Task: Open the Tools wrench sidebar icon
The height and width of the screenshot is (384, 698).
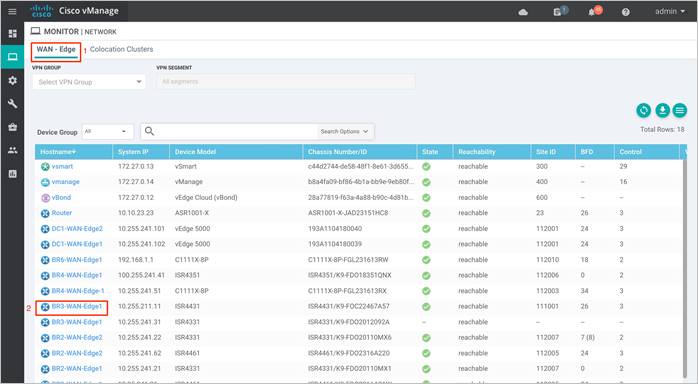Action: pyautogui.click(x=12, y=104)
